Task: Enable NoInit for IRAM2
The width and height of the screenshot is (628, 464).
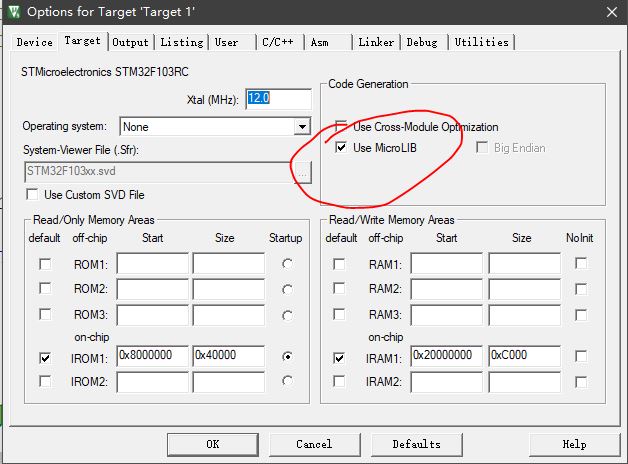Action: pyautogui.click(x=581, y=382)
